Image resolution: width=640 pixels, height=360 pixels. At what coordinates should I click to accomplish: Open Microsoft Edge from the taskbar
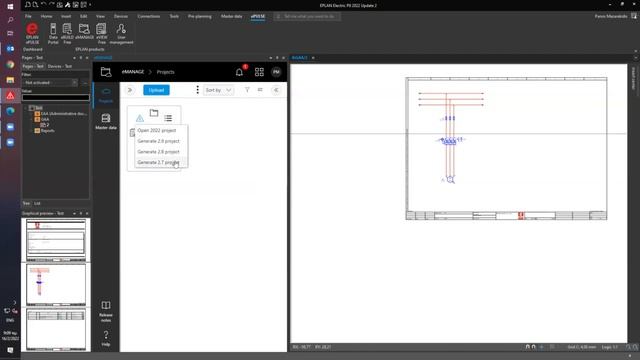click(10, 111)
